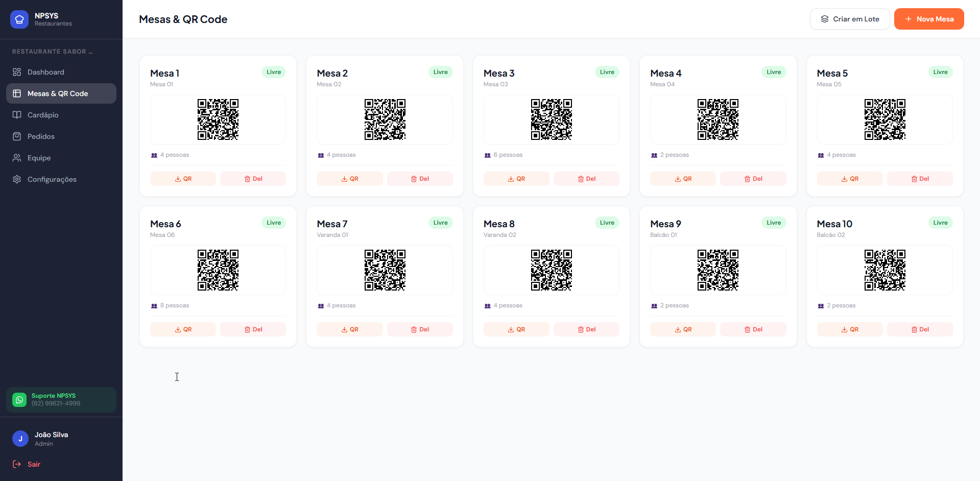
Task: Delete Mesa 7
Action: point(420,329)
